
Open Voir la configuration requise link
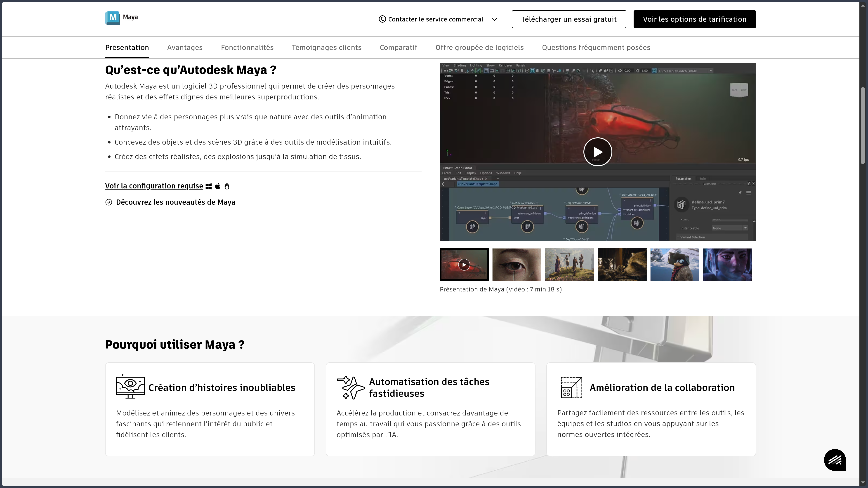click(x=154, y=186)
